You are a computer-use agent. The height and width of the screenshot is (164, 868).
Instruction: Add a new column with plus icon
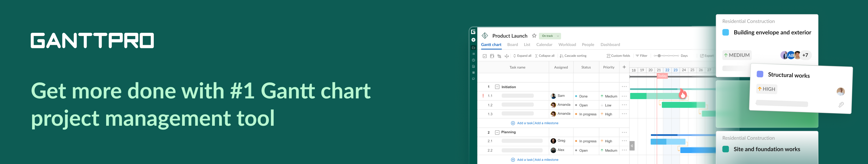tap(624, 67)
